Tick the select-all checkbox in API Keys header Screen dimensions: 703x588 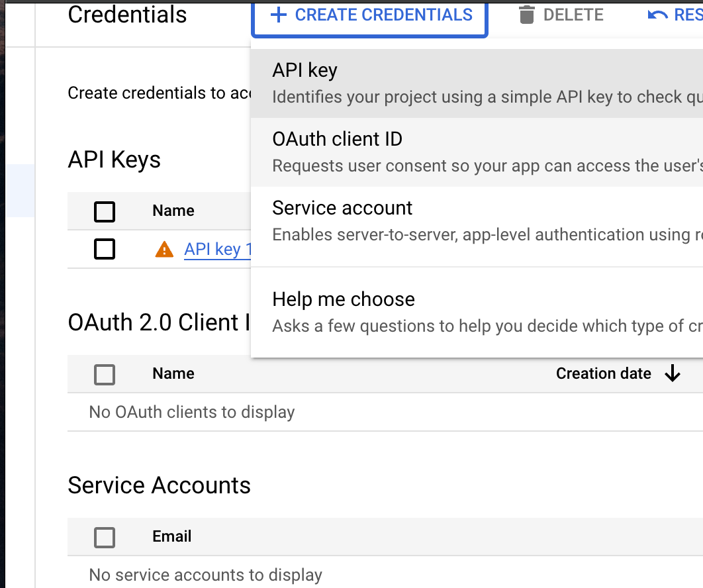(x=105, y=212)
